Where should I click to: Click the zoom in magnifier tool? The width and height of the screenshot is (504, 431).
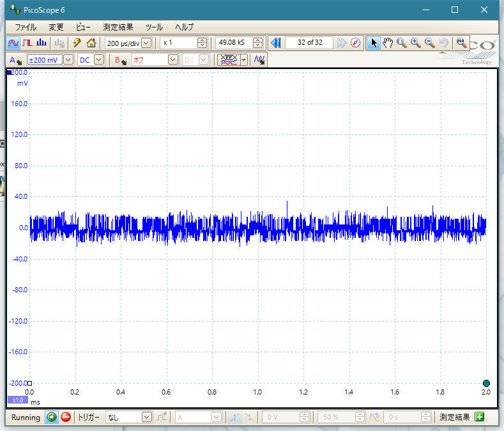[x=416, y=43]
